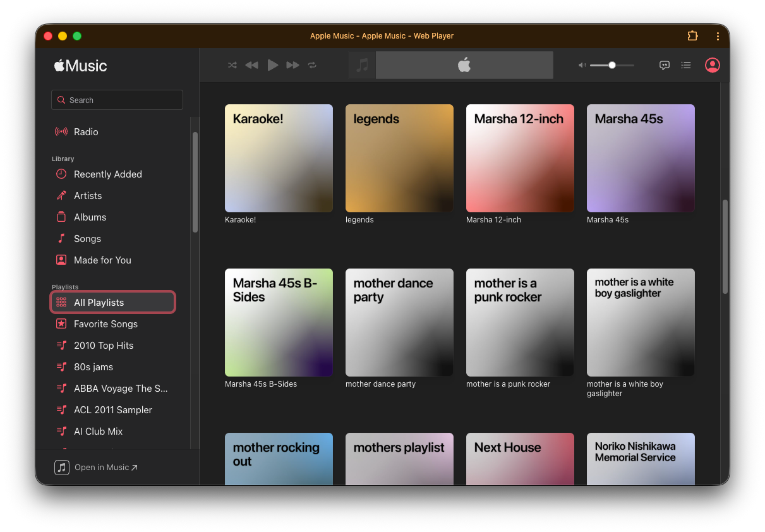Toggle repeat mode
765x532 pixels.
pos(312,65)
